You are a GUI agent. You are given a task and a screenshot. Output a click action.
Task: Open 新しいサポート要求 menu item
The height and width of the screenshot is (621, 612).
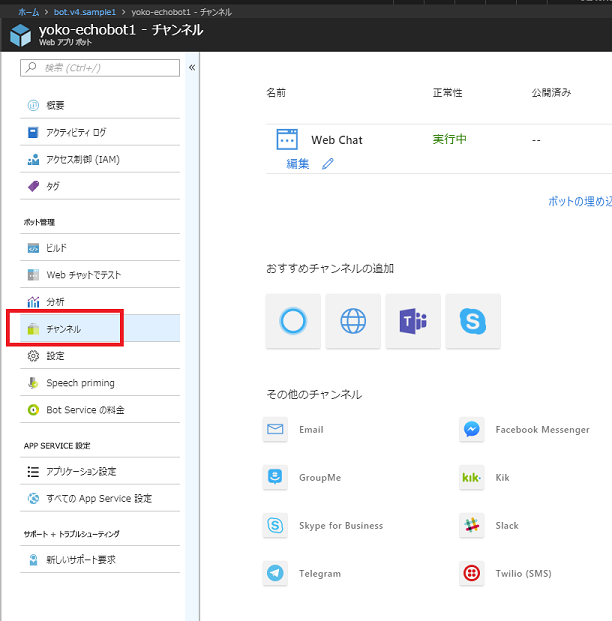[x=100, y=560]
